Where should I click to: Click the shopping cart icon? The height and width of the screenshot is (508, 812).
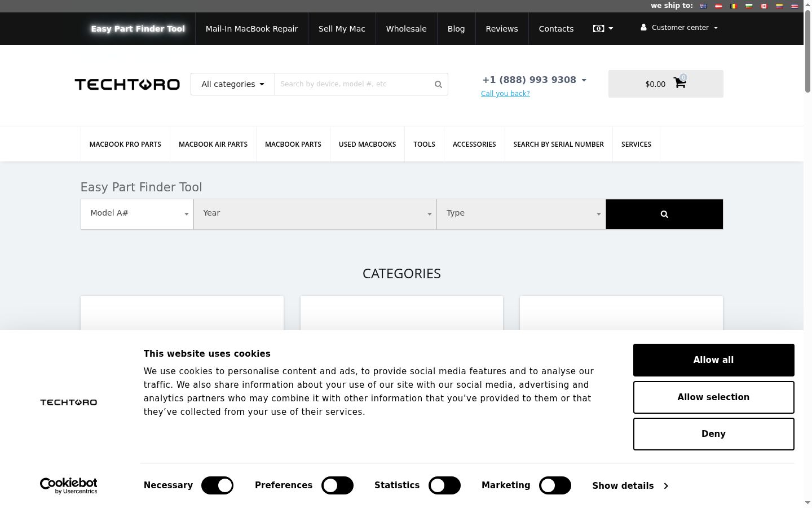679,83
